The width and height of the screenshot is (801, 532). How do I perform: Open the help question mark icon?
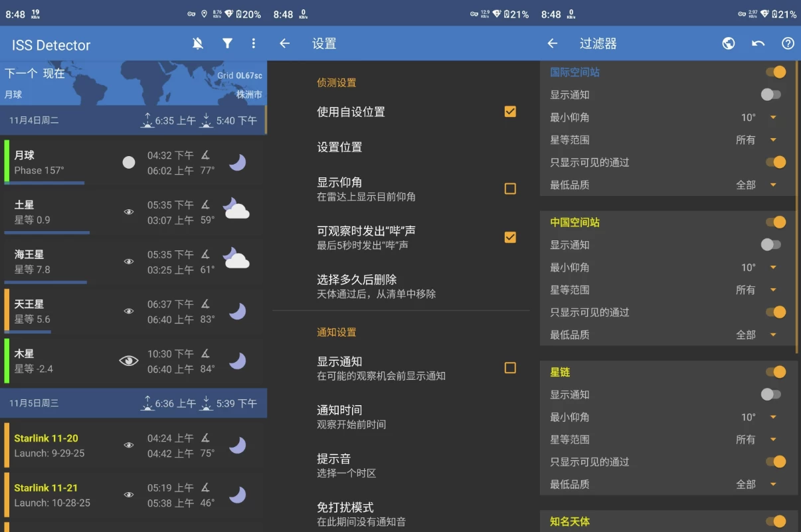point(788,43)
